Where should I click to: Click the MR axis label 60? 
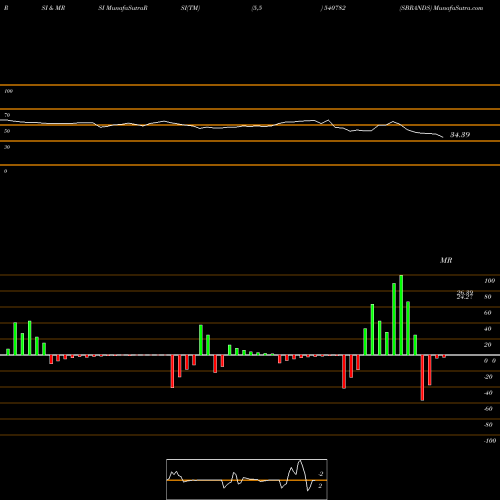click(x=487, y=313)
